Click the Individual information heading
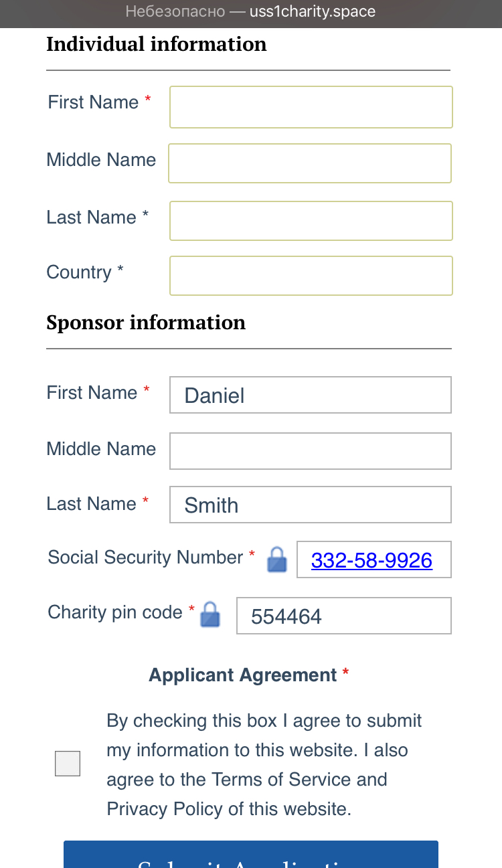The image size is (502, 868). (x=157, y=44)
